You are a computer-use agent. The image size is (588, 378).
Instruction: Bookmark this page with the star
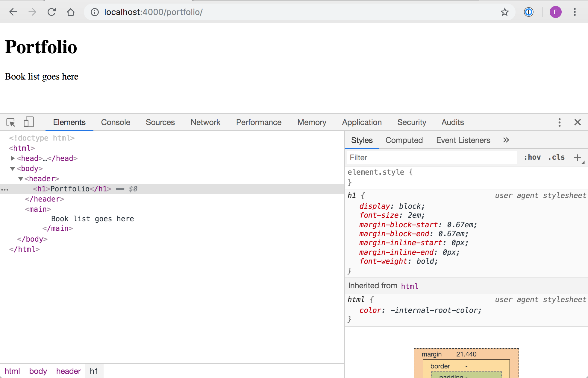[x=505, y=12]
